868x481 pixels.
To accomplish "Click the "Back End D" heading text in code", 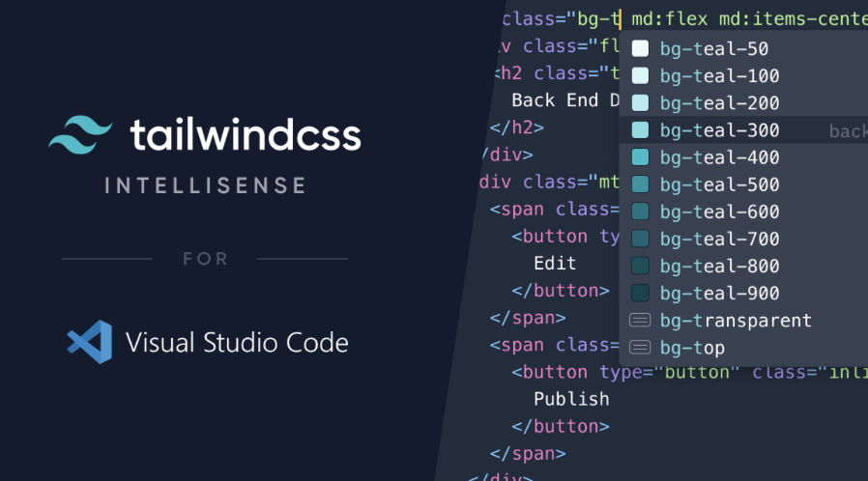I will pyautogui.click(x=565, y=100).
